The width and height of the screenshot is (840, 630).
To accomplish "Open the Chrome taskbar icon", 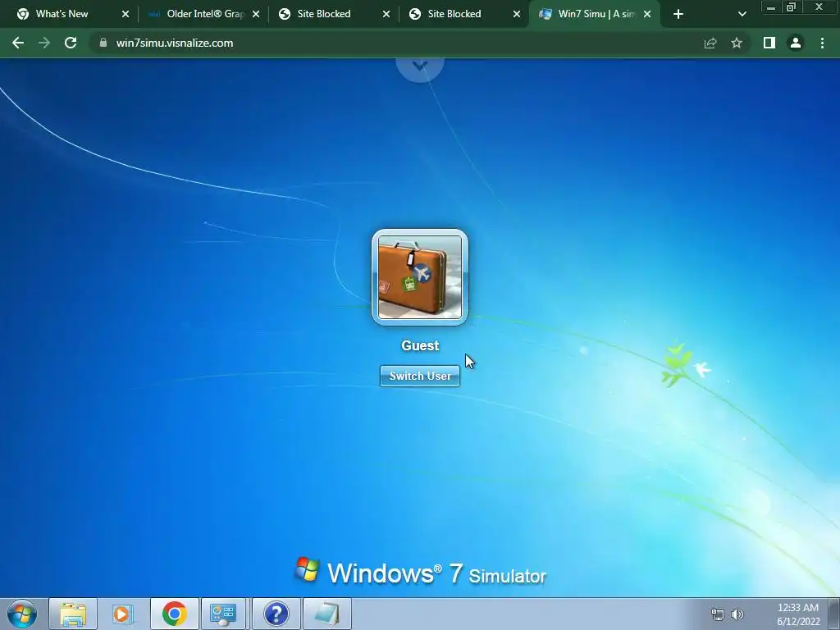I will pos(174,614).
